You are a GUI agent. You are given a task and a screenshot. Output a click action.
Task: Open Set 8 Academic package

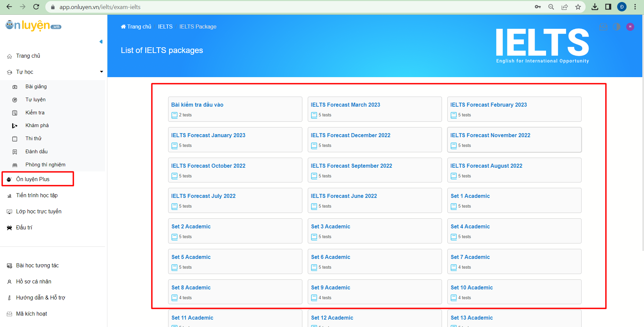click(x=235, y=292)
